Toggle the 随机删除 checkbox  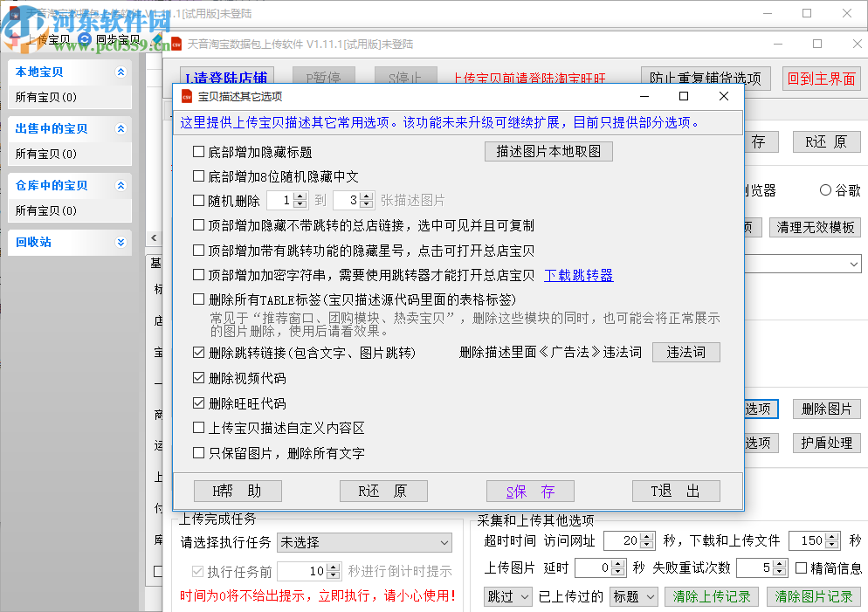(198, 200)
